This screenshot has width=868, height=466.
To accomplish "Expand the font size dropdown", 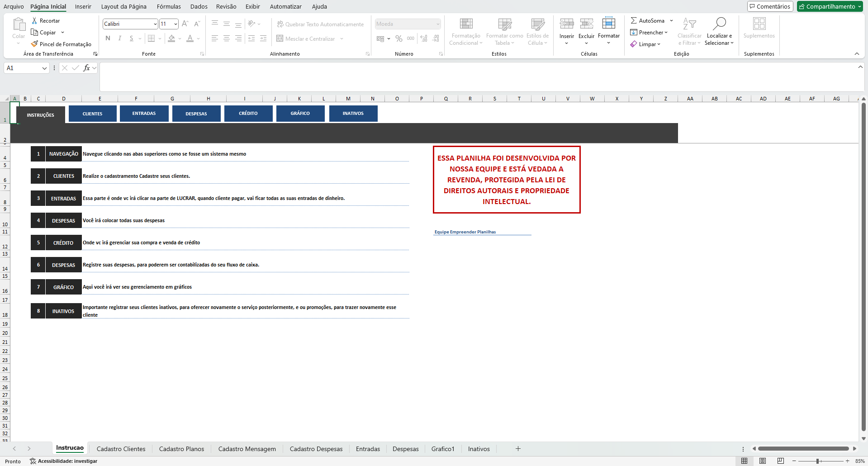I will pyautogui.click(x=175, y=24).
